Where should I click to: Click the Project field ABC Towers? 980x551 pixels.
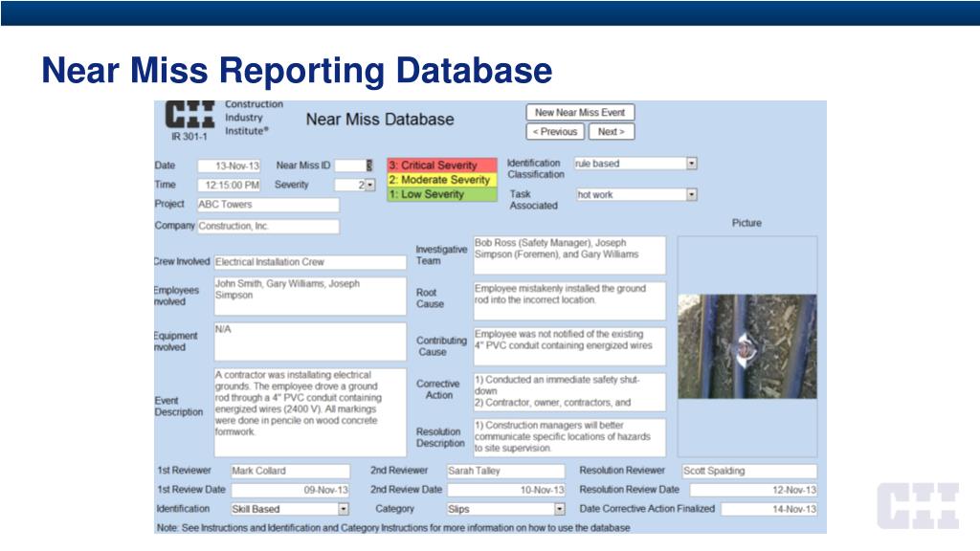pos(268,205)
